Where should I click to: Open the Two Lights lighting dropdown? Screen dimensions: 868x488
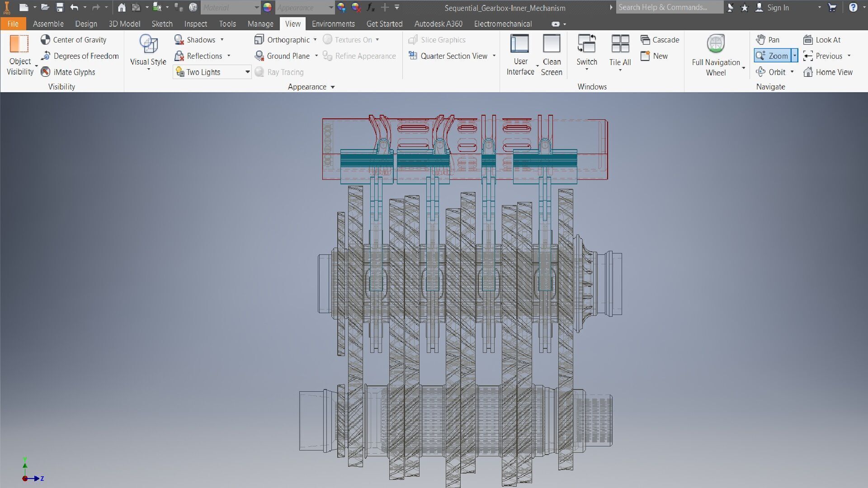[x=247, y=72]
